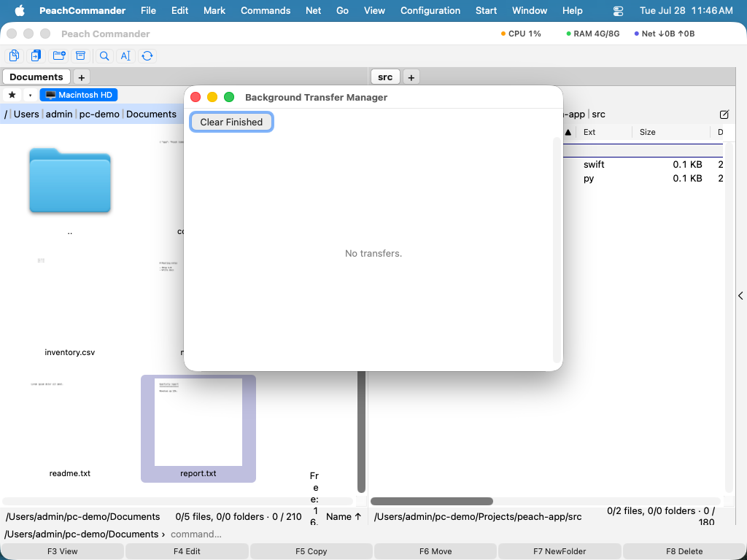Viewport: 747px width, 560px height.
Task: Click the Refresh toolbar icon
Action: tap(147, 55)
